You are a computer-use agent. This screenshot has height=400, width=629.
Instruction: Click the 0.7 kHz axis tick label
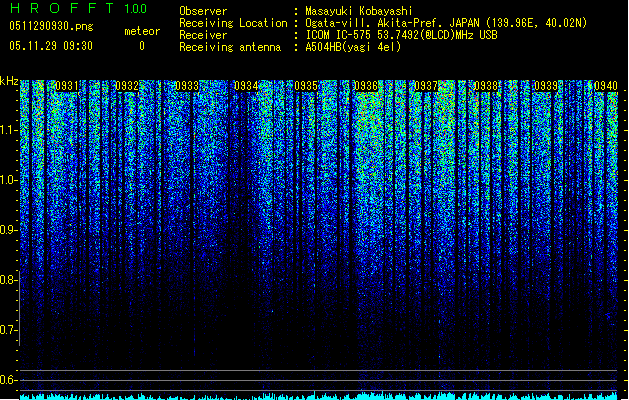pos(9,330)
